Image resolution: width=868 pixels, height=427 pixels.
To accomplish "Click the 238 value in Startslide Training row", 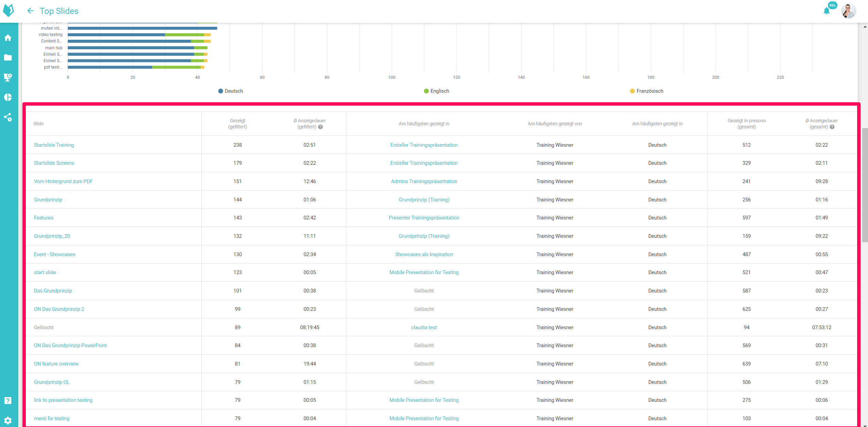I will point(238,145).
